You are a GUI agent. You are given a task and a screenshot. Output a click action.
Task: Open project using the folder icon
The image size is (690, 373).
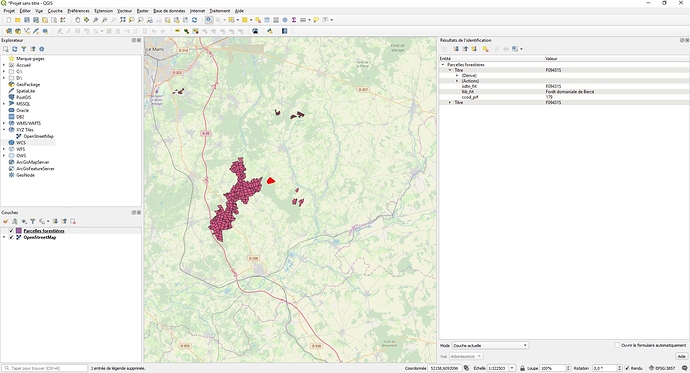coord(18,20)
